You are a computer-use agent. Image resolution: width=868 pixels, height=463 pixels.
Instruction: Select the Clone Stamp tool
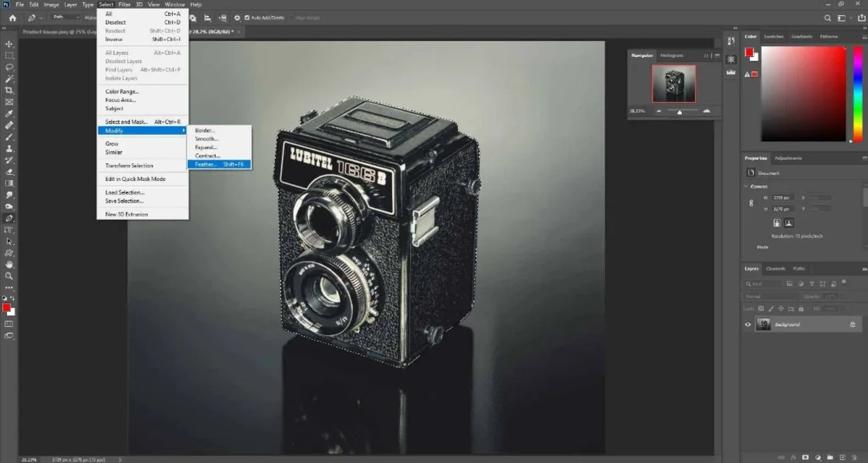point(9,148)
